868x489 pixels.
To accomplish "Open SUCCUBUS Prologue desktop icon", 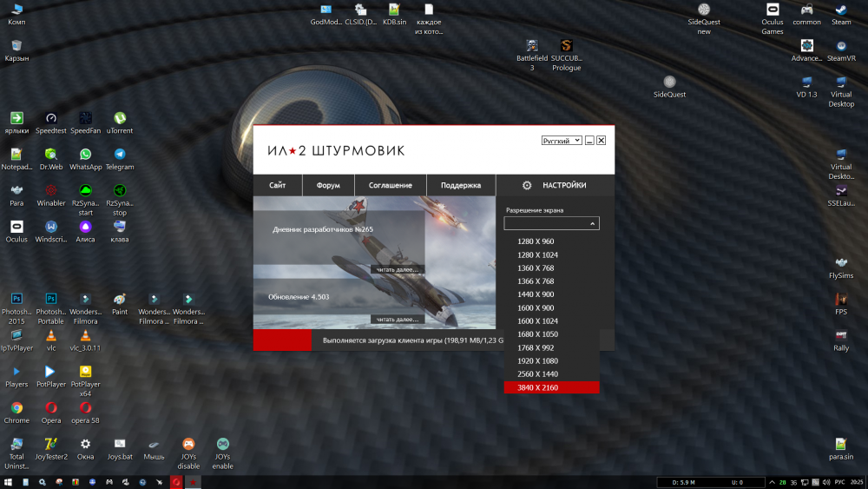I will click(x=566, y=56).
